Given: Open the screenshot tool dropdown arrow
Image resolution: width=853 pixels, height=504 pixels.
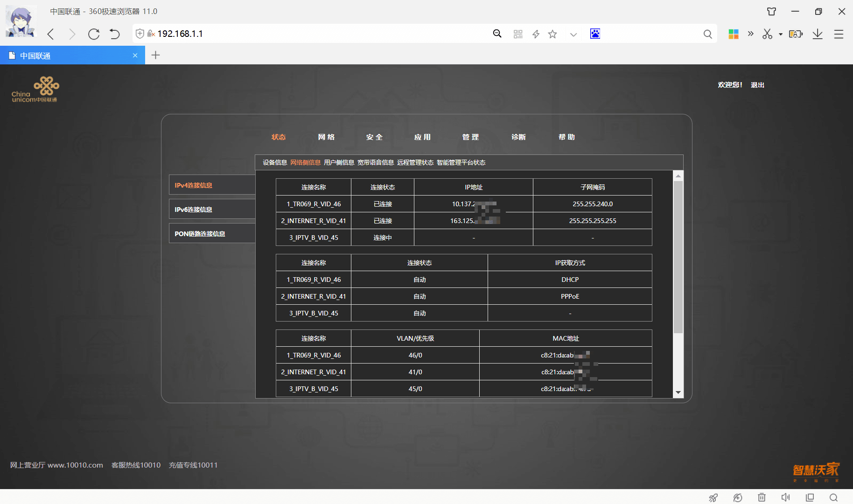Looking at the screenshot, I should point(781,34).
